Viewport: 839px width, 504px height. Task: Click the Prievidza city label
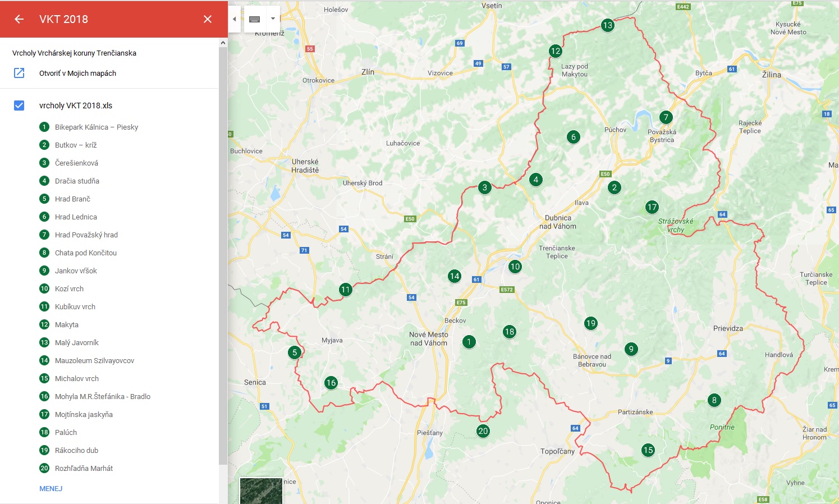point(728,328)
